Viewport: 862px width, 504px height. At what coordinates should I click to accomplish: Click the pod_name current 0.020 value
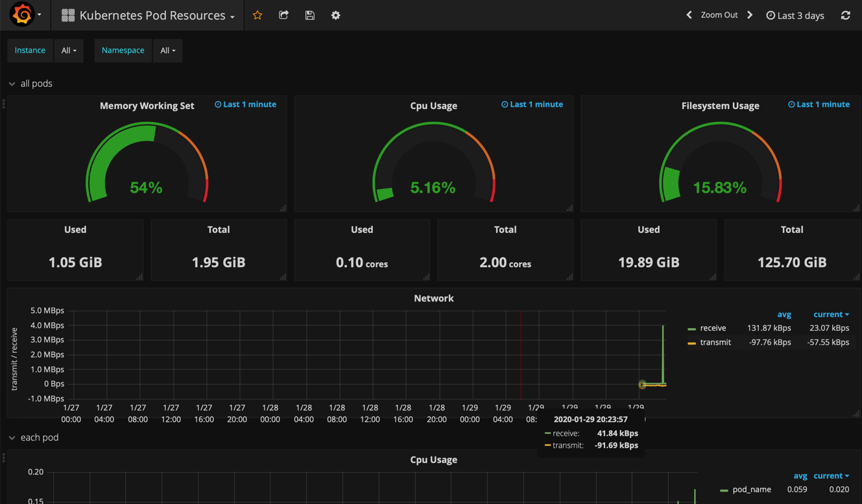839,490
